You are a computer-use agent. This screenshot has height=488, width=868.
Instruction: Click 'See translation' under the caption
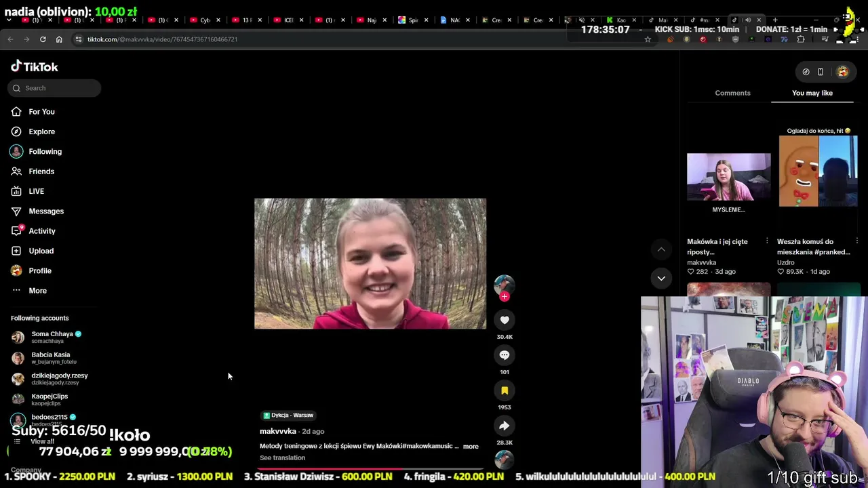pyautogui.click(x=282, y=457)
